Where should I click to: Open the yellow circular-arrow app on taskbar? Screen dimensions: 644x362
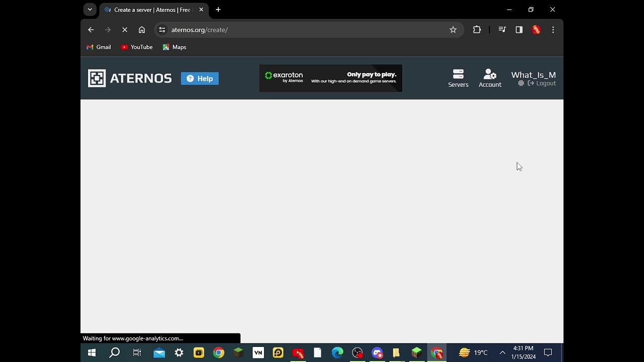point(278,353)
